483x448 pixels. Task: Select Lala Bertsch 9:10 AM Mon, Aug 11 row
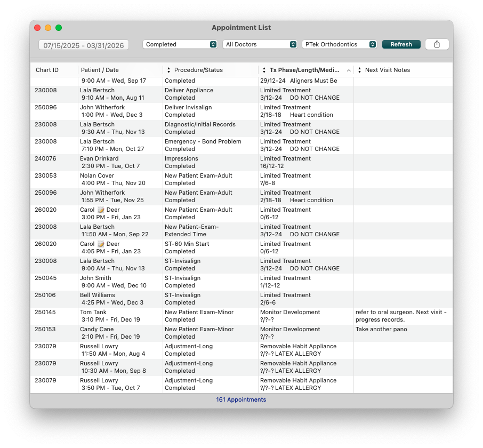tap(241, 94)
